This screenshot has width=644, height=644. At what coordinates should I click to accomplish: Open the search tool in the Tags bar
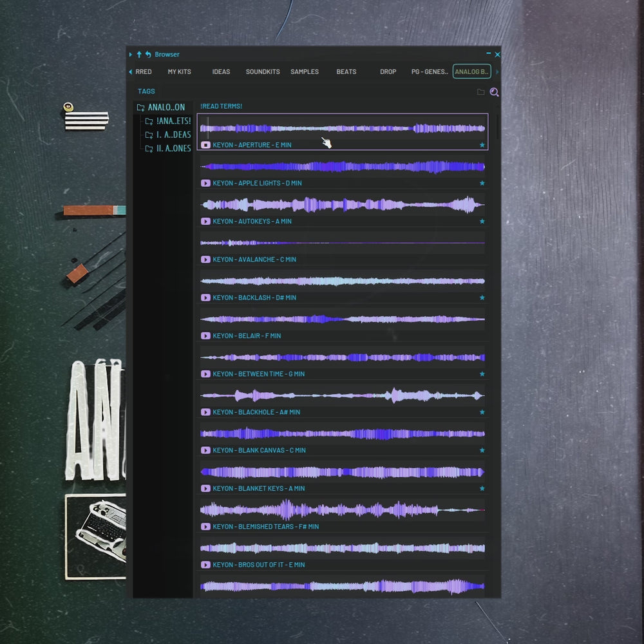[x=493, y=91]
